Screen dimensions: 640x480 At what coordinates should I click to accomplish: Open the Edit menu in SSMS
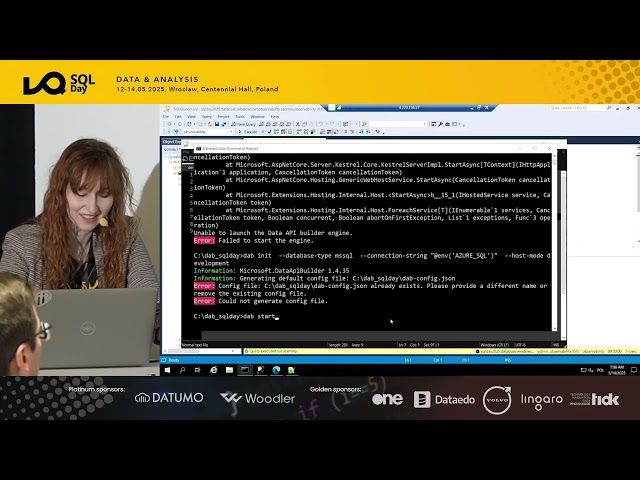point(178,117)
